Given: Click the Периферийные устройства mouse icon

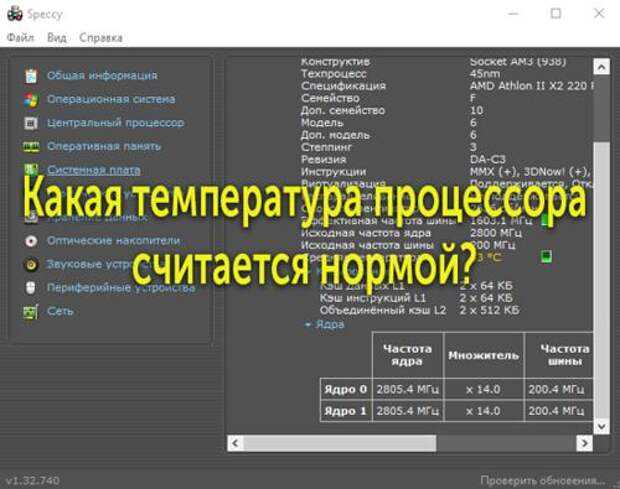Looking at the screenshot, I should (31, 288).
